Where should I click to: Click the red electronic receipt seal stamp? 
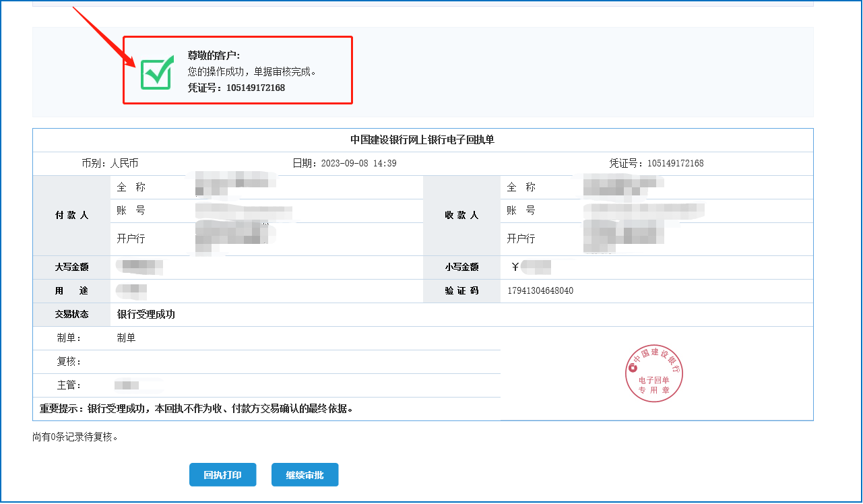[655, 375]
